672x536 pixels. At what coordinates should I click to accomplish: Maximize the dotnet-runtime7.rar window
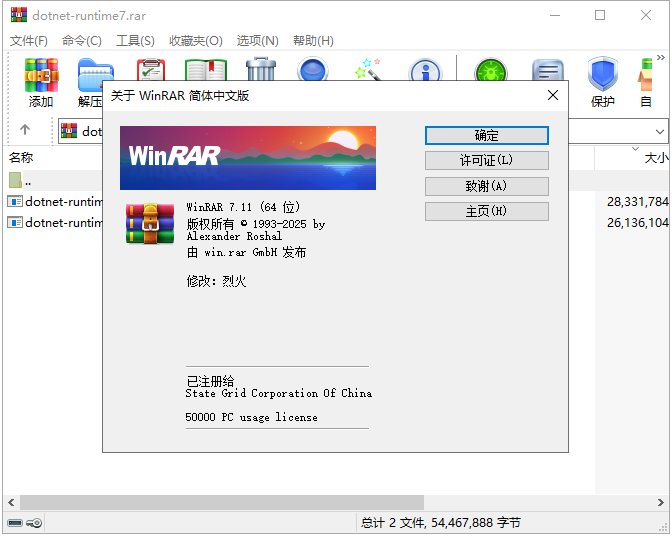[x=600, y=15]
